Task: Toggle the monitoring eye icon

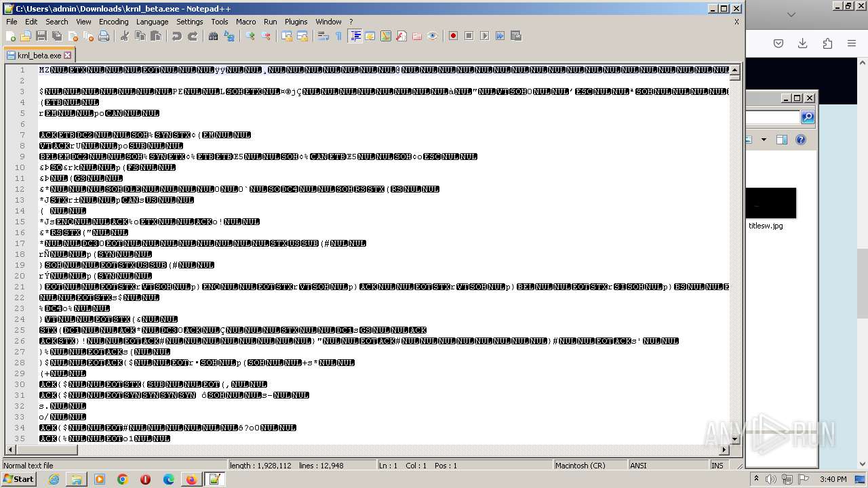Action: (x=433, y=36)
